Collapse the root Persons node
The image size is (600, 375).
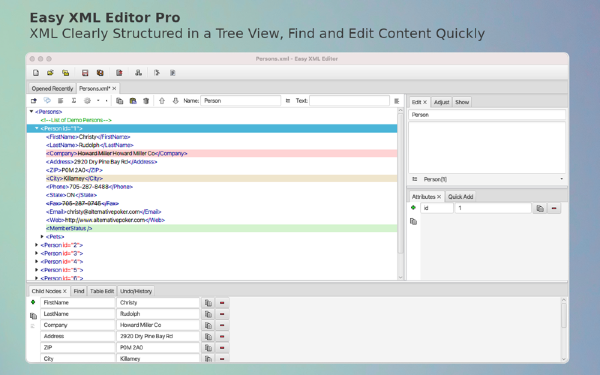tap(31, 111)
